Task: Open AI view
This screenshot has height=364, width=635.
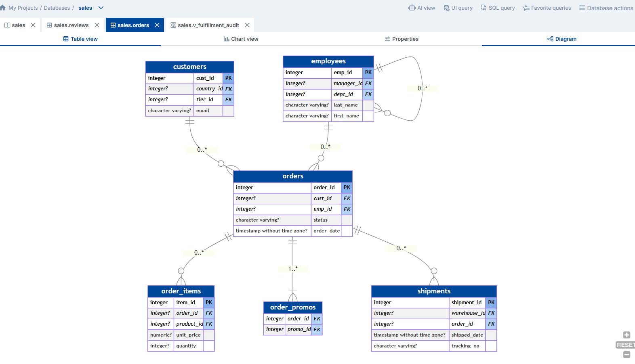Action: pos(422,8)
